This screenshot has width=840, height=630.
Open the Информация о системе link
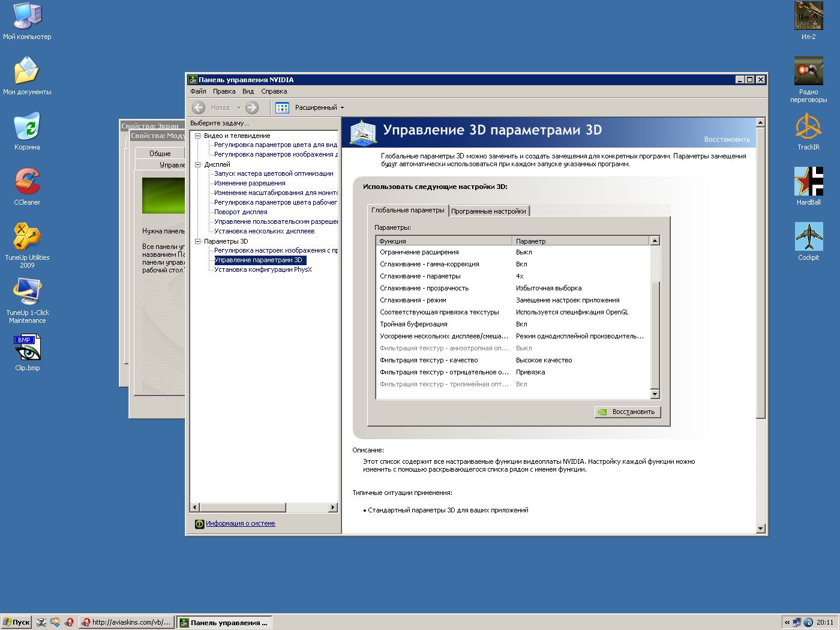[241, 524]
